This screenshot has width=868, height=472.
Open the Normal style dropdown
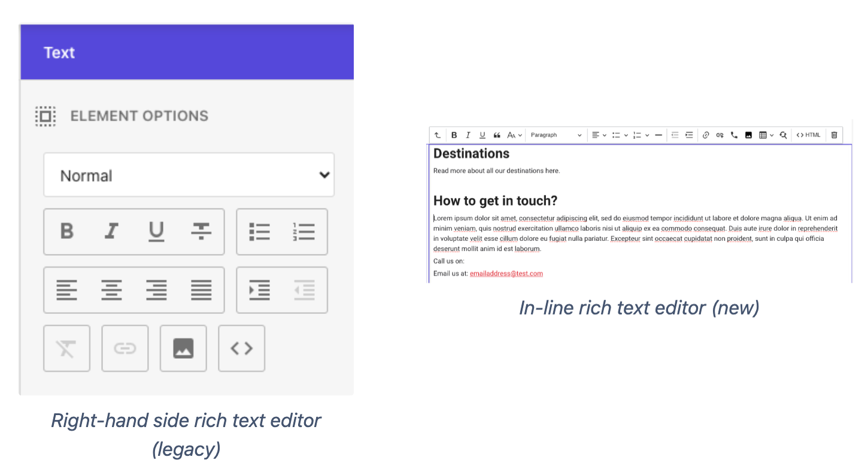pyautogui.click(x=189, y=175)
